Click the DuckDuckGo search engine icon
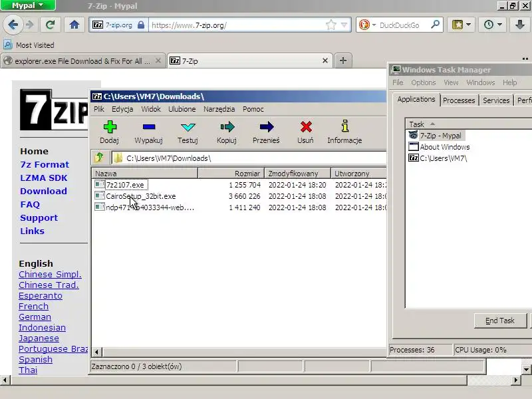The width and height of the screenshot is (532, 399). 364,25
